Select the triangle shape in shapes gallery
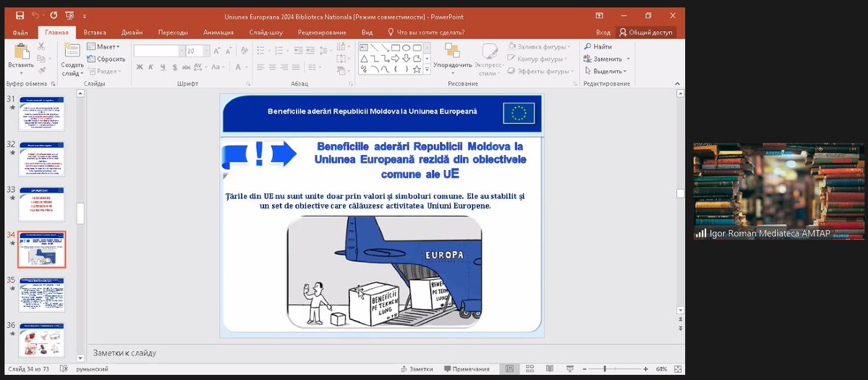Screen dimensions: 868x380 (365, 59)
